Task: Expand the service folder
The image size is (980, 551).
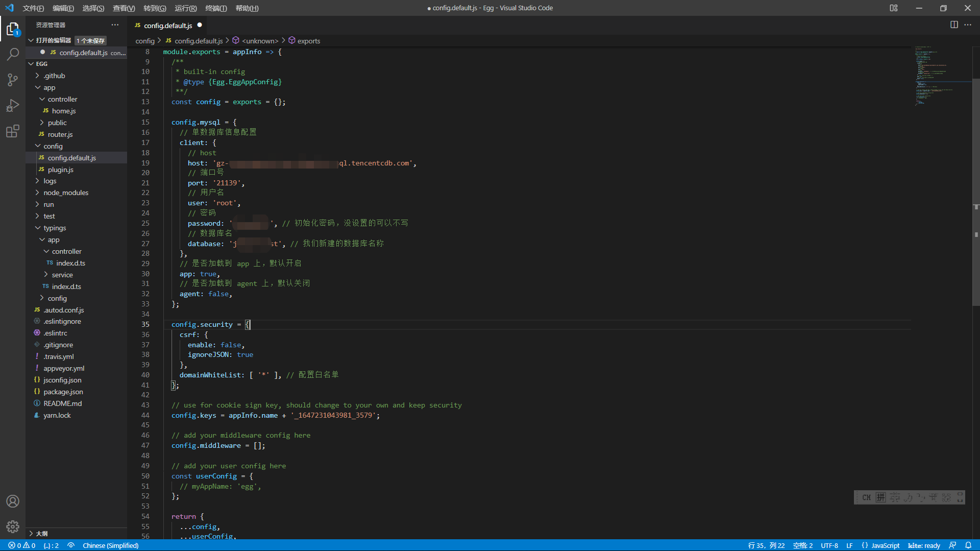Action: tap(46, 274)
